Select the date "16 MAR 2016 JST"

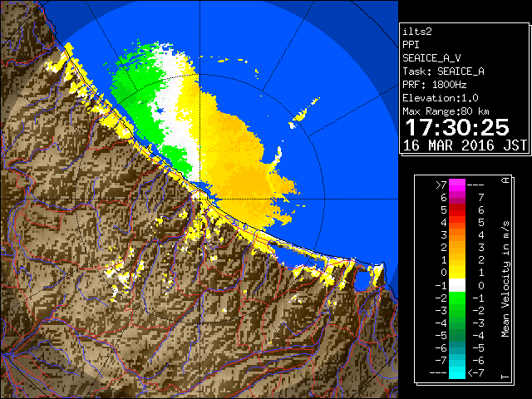(465, 145)
